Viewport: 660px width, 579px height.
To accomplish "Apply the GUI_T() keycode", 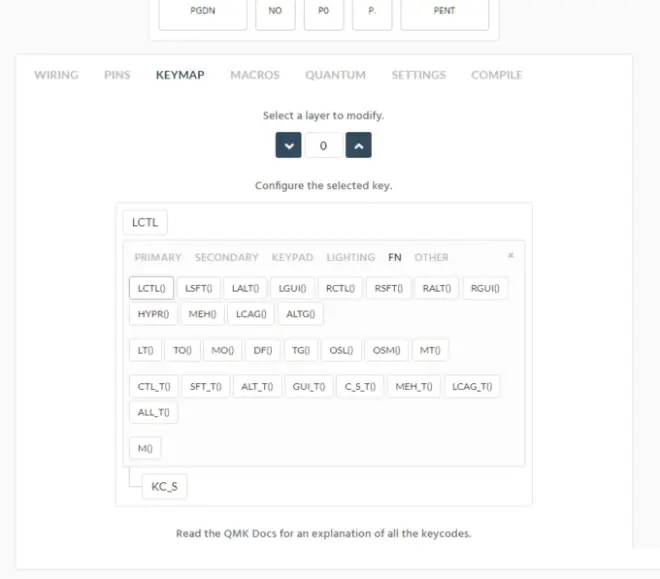I will 309,386.
